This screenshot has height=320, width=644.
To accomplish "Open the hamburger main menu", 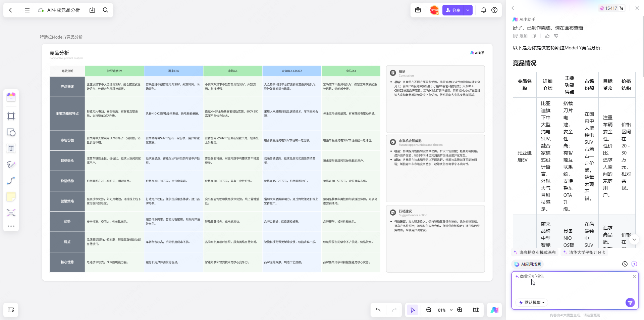I will tap(27, 10).
